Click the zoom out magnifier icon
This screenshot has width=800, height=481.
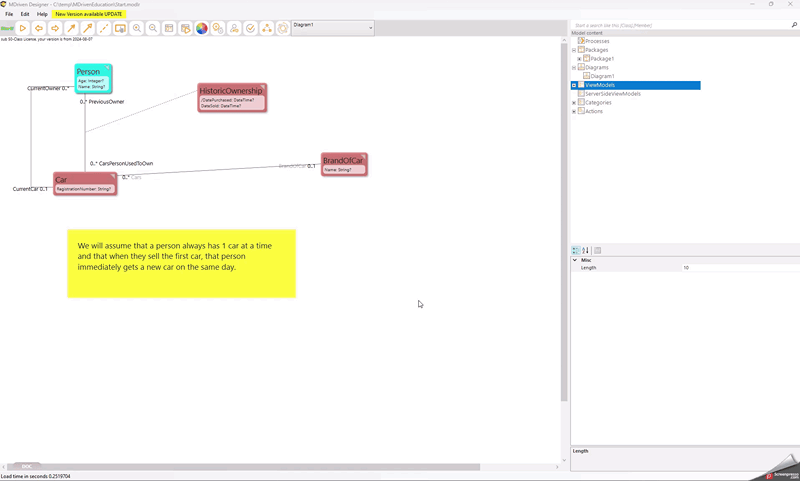point(153,28)
